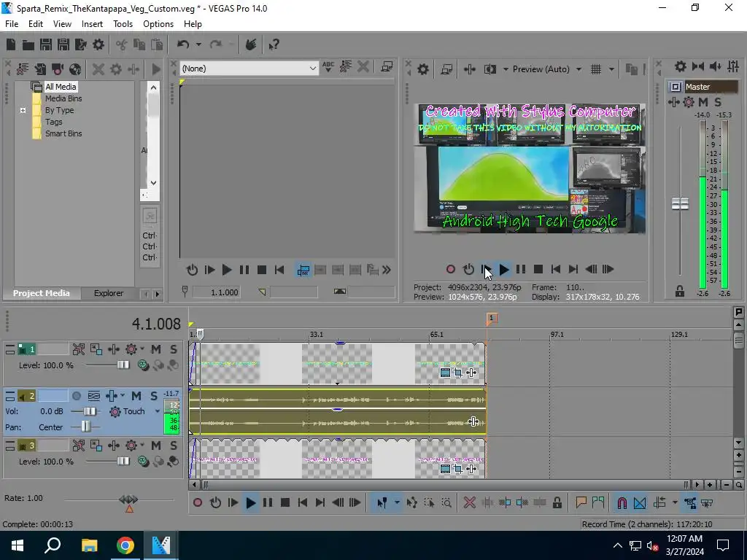Click Play on the timeline transport bar
The image size is (747, 560).
[x=251, y=502]
